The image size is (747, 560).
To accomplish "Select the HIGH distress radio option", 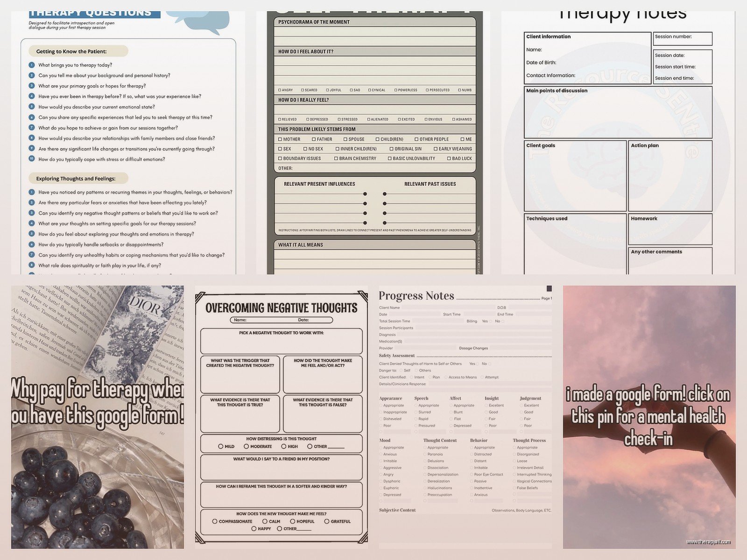I will click(x=283, y=447).
